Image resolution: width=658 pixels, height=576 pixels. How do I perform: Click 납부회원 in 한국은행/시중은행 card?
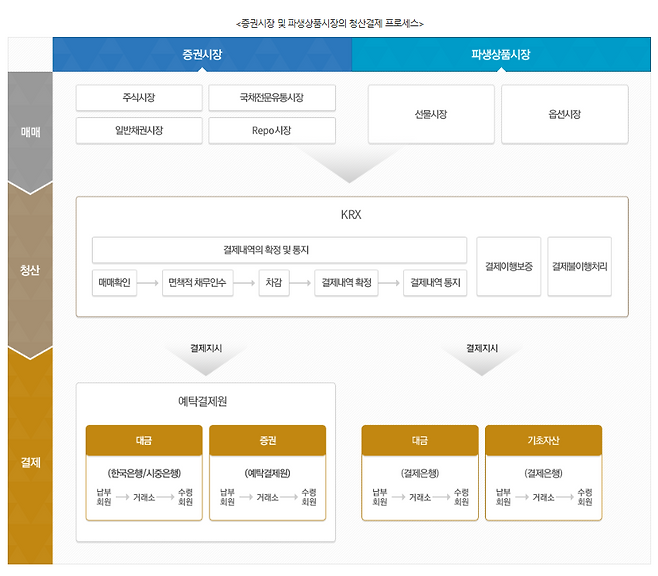[x=104, y=497]
